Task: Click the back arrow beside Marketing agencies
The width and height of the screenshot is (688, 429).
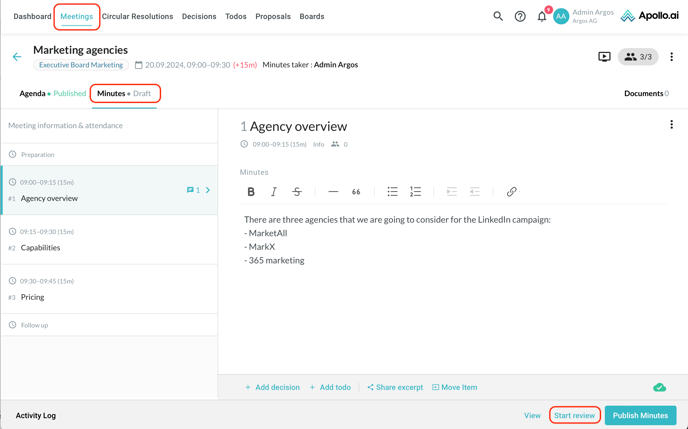Action: point(17,57)
